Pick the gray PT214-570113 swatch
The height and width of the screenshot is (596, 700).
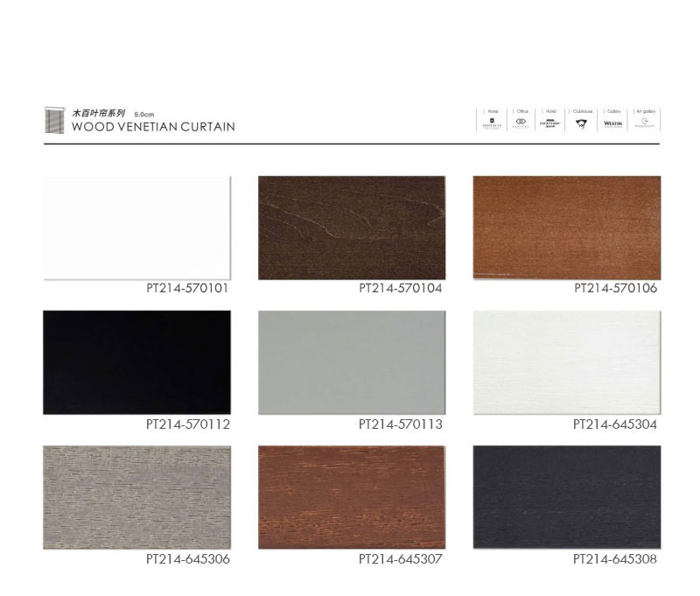coord(351,362)
